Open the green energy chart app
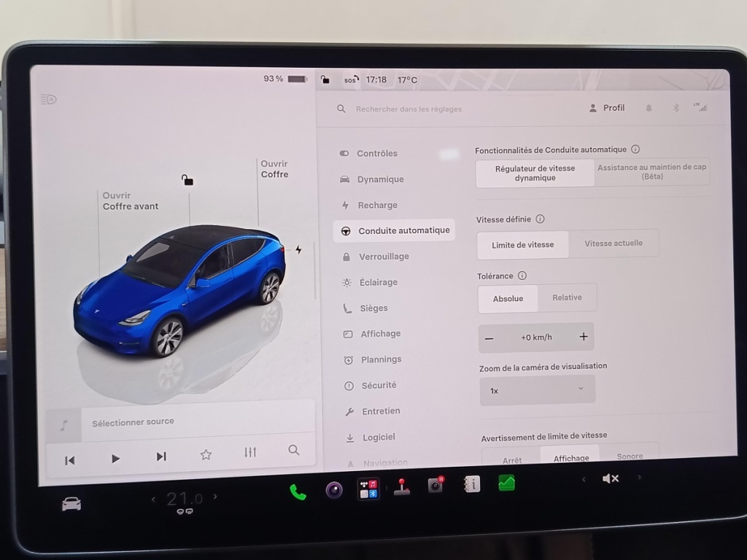The width and height of the screenshot is (747, 560). point(506,483)
